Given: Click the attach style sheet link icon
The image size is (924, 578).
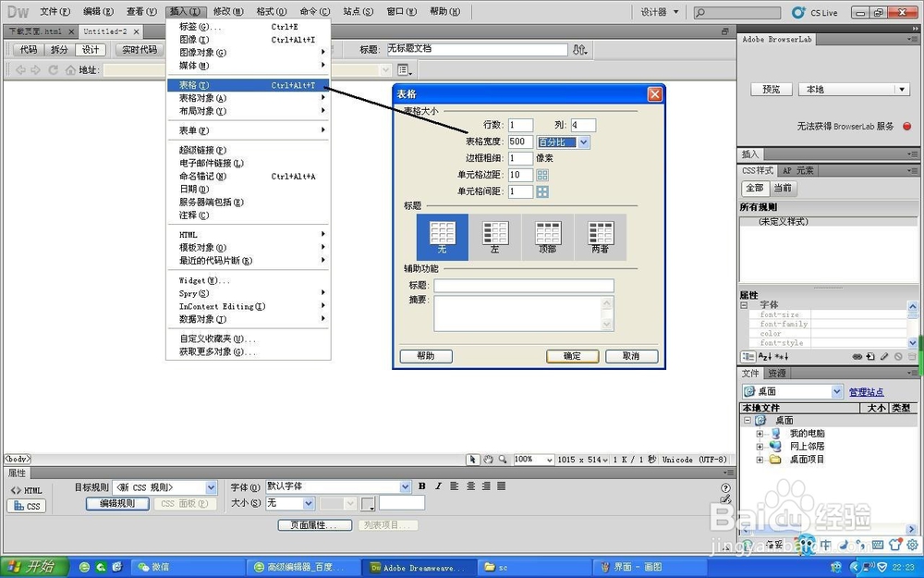Looking at the screenshot, I should tap(857, 356).
